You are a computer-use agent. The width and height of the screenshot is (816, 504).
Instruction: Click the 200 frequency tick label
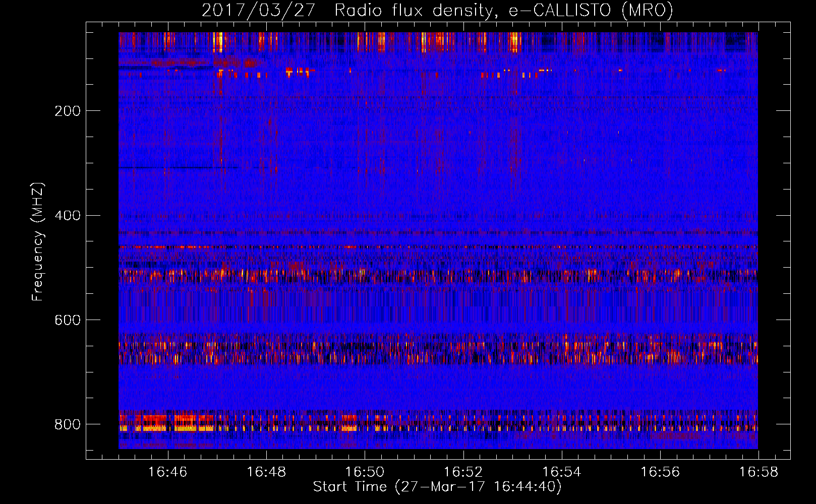68,111
